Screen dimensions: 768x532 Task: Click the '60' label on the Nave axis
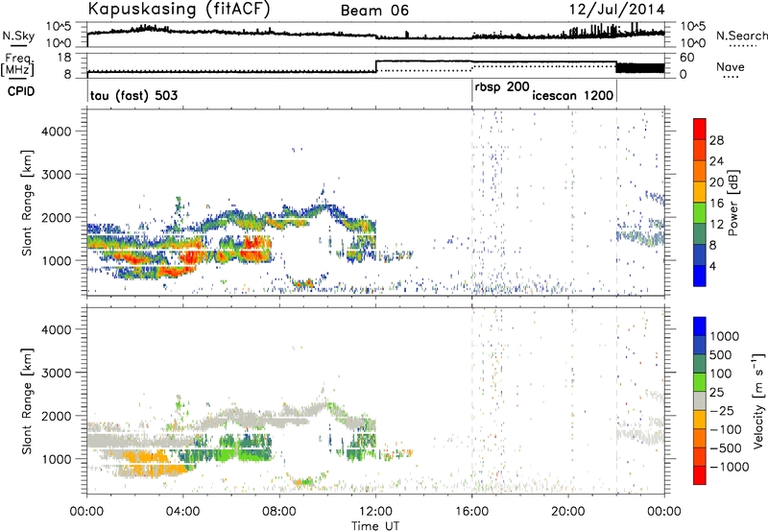[687, 58]
